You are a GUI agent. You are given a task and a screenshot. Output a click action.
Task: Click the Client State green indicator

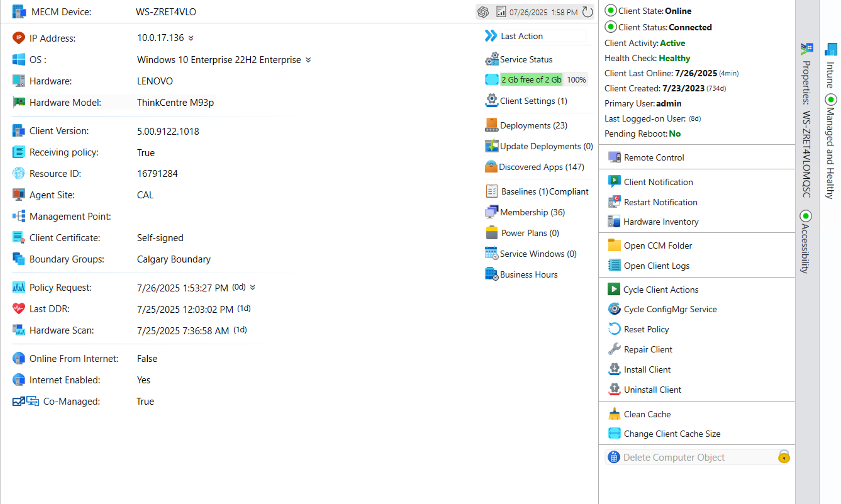[610, 11]
